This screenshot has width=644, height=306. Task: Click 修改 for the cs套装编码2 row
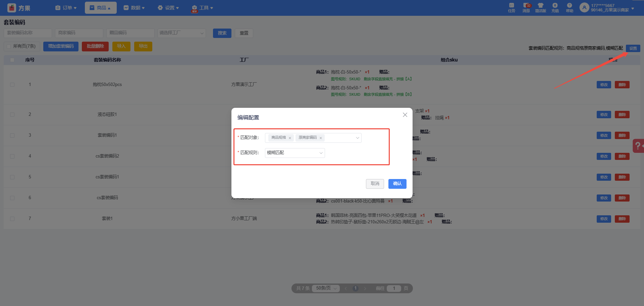pos(604,156)
